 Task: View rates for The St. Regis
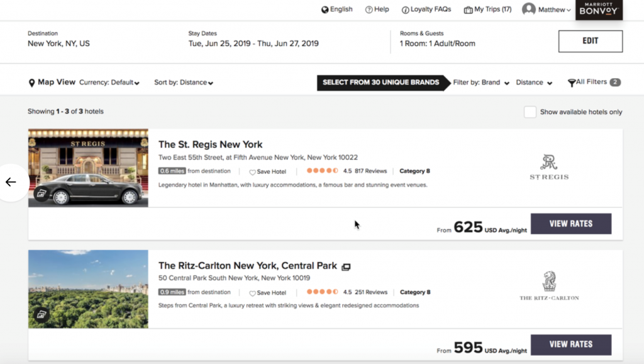[x=570, y=224]
